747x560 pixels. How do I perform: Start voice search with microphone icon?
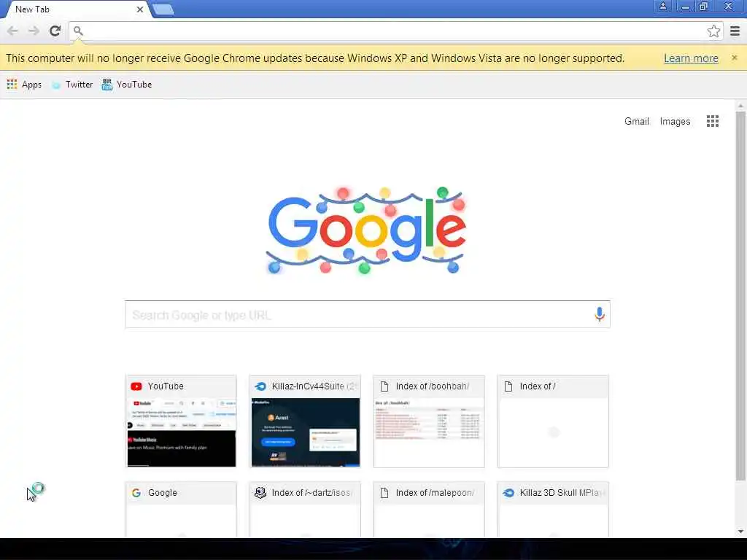(x=600, y=314)
